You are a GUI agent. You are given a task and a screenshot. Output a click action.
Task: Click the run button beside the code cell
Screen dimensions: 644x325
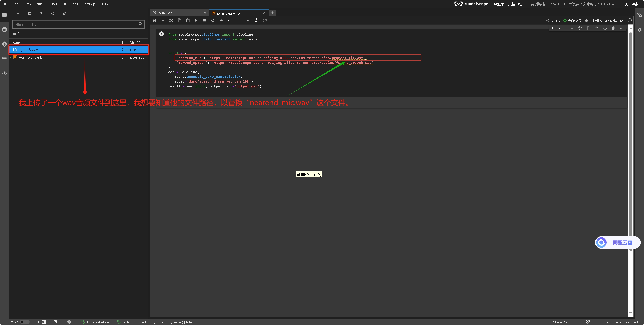[x=161, y=34]
